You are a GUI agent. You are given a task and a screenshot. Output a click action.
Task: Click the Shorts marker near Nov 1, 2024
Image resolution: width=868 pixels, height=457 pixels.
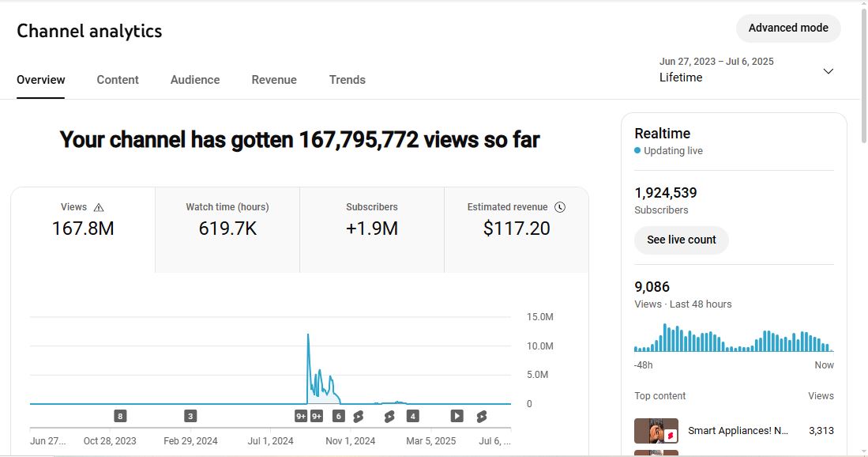[x=359, y=416]
